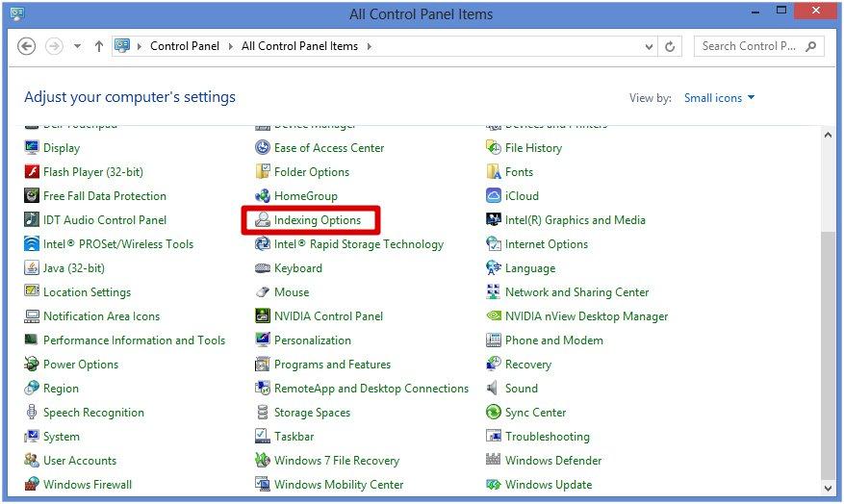
Task: Go back using the Back arrow button
Action: click(x=27, y=46)
